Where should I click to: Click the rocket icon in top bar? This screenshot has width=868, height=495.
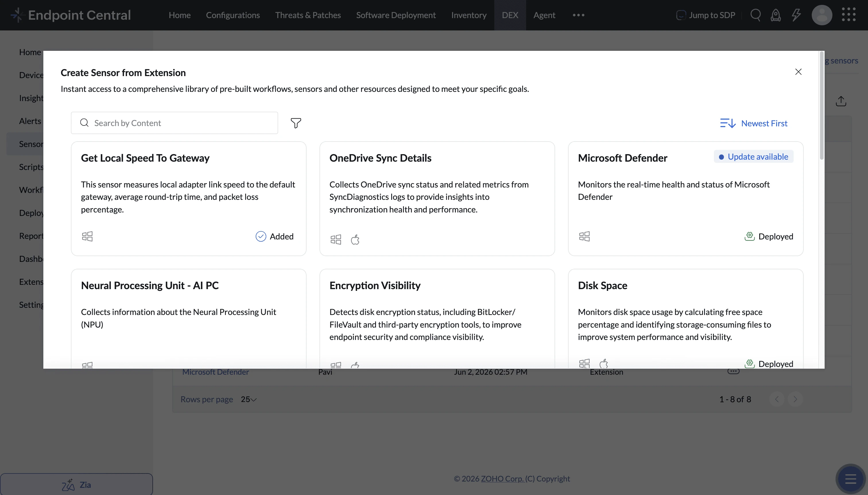point(776,15)
